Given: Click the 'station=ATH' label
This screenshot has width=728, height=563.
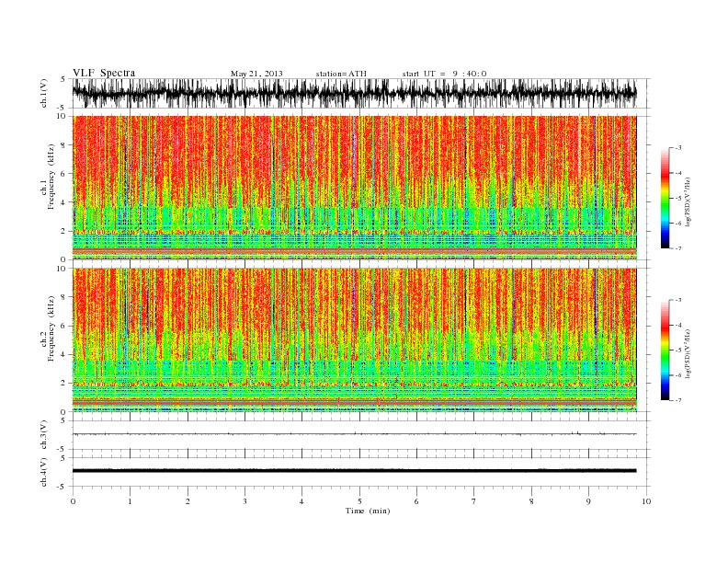Looking at the screenshot, I should coord(341,74).
